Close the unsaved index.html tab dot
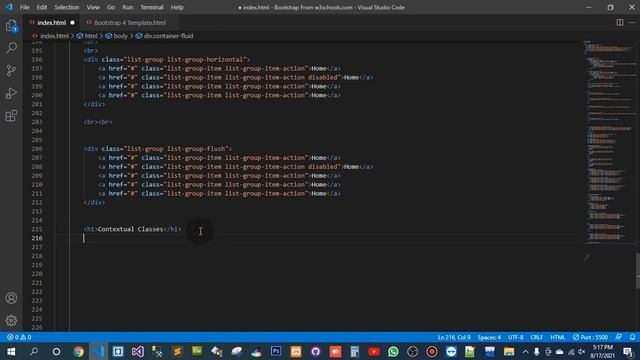Image resolution: width=640 pixels, height=360 pixels. coord(72,23)
